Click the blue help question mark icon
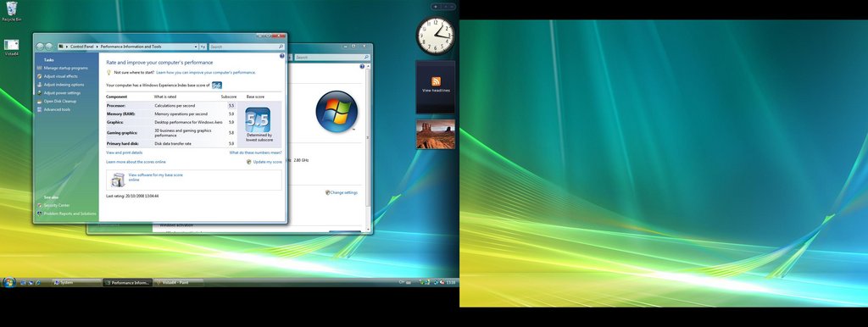This screenshot has height=327, width=868. click(x=281, y=56)
